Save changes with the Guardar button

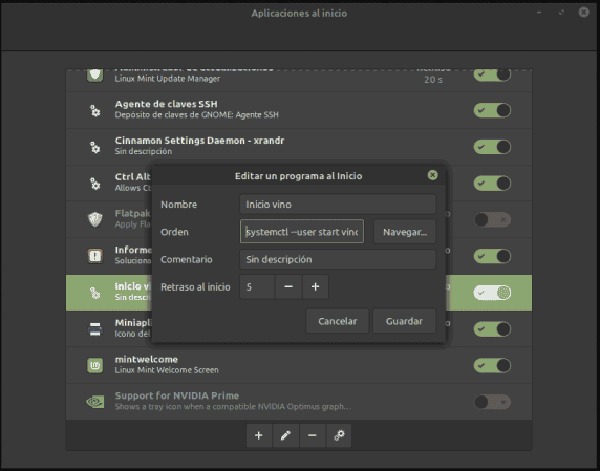coord(404,321)
